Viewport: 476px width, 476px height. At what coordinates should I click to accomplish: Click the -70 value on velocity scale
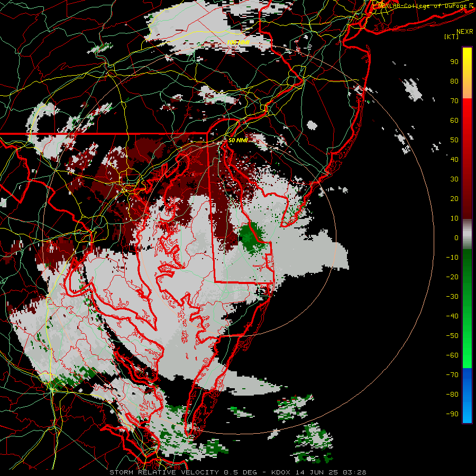pos(452,375)
